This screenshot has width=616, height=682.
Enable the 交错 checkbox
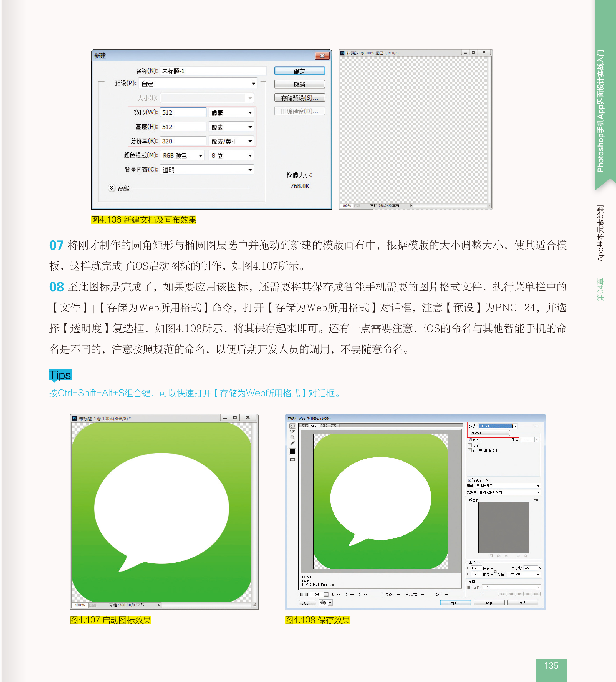click(x=470, y=445)
